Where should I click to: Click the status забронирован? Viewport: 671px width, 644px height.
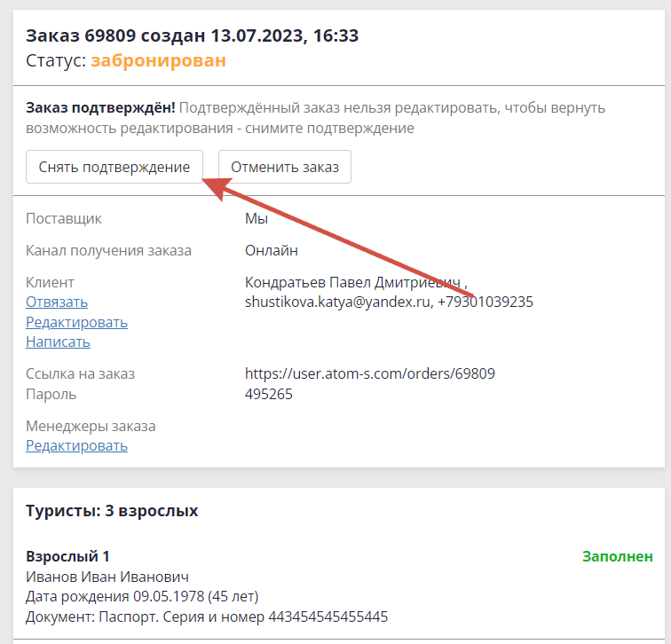[x=158, y=60]
